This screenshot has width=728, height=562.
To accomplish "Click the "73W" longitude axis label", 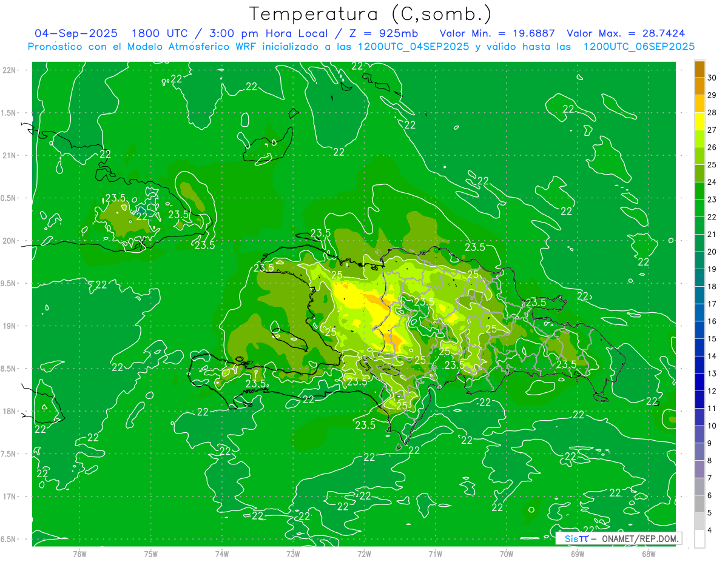I will pos(293,554).
